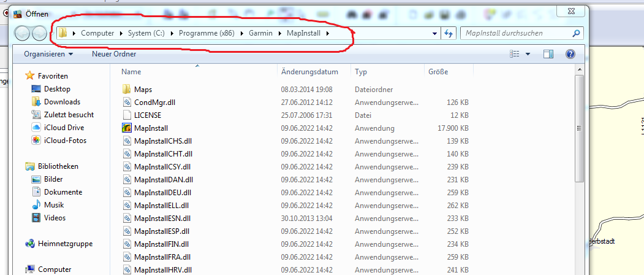The image size is (644, 275).
Task: Sort by the Änderungsdatum column header
Action: pos(309,72)
